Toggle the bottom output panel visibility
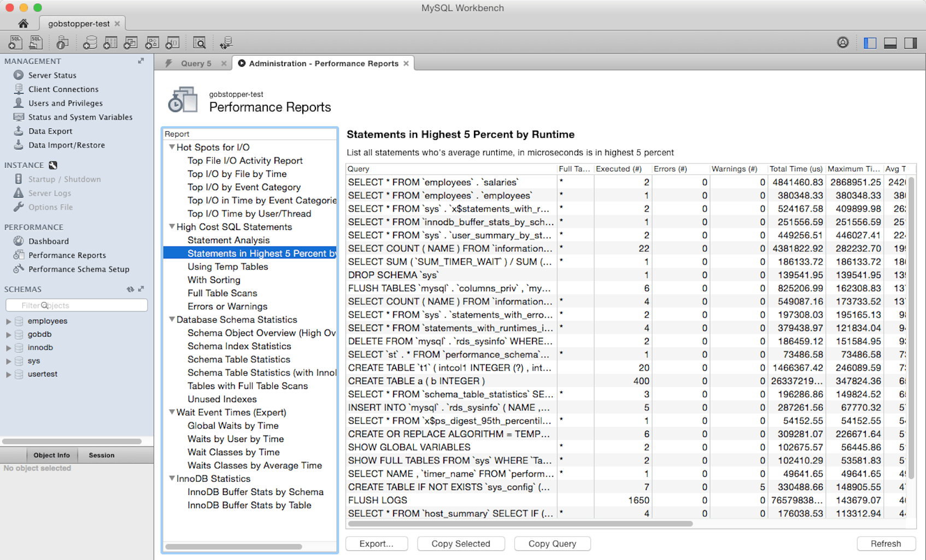This screenshot has width=926, height=560. click(x=890, y=43)
